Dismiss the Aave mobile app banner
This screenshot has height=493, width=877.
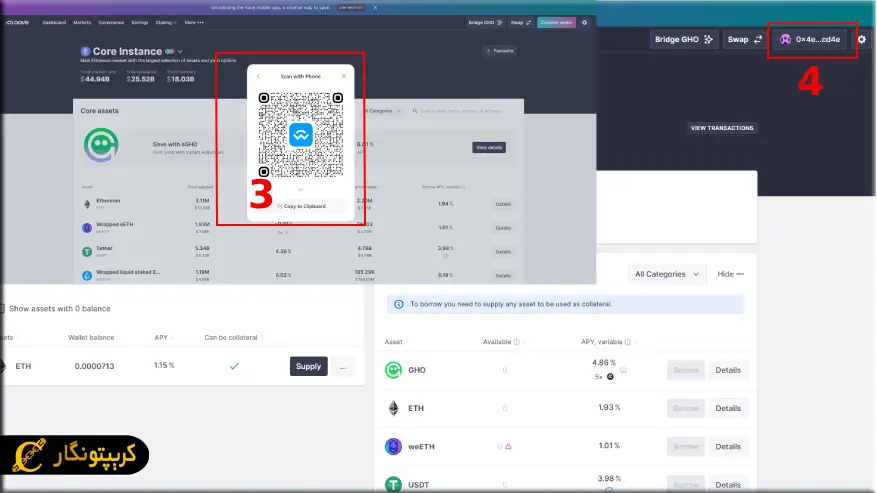(x=375, y=7)
